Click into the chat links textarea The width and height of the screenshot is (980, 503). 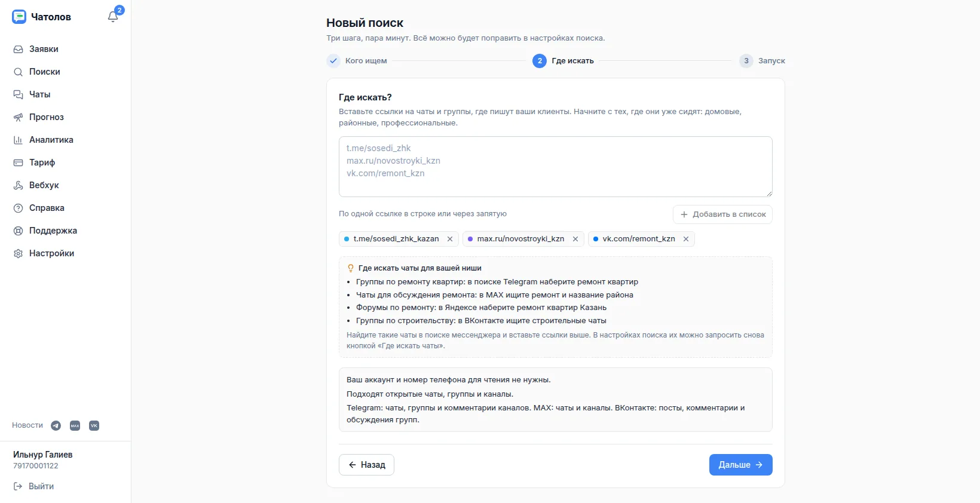pyautogui.click(x=555, y=167)
